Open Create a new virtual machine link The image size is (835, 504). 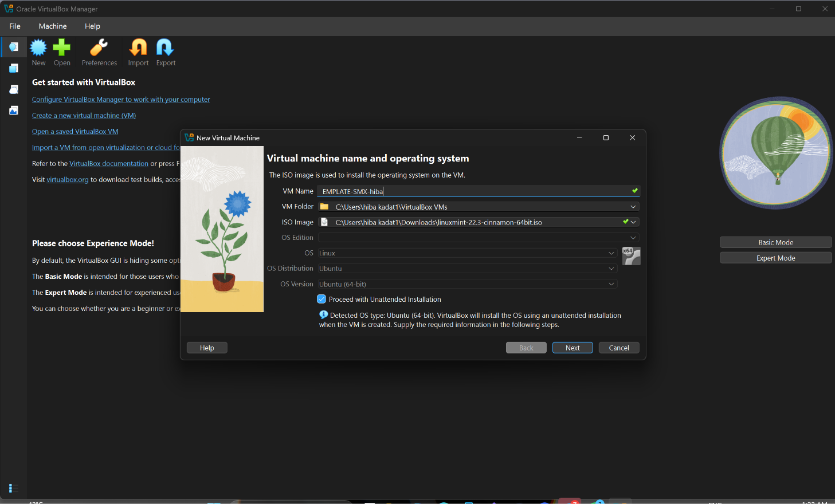point(84,116)
